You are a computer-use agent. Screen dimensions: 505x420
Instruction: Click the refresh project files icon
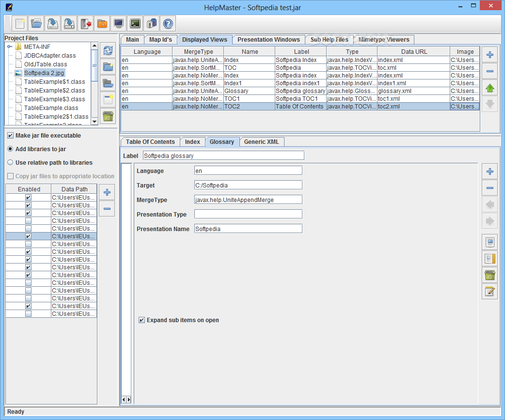108,50
